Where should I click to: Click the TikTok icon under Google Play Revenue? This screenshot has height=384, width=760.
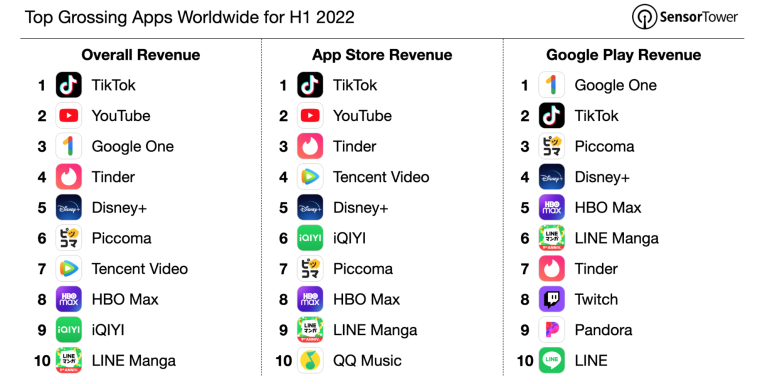click(552, 116)
